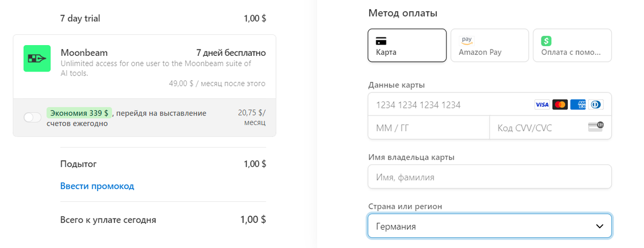The width and height of the screenshot is (644, 248).
Task: Click the ММ / ГГ expiry field
Action: click(x=428, y=128)
